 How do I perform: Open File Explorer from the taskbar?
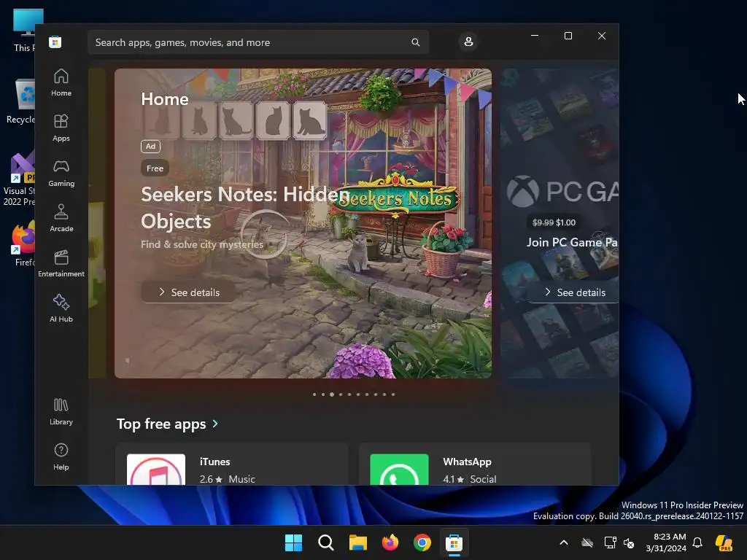(357, 542)
